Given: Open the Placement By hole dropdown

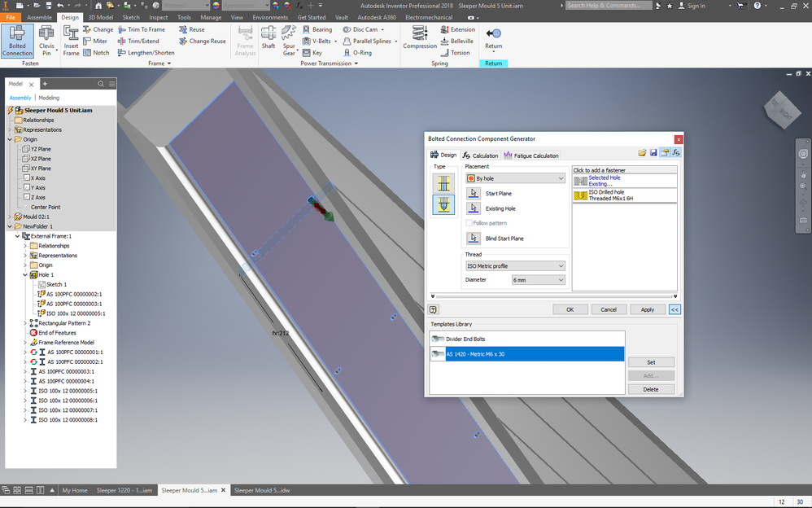Looking at the screenshot, I should (x=515, y=178).
